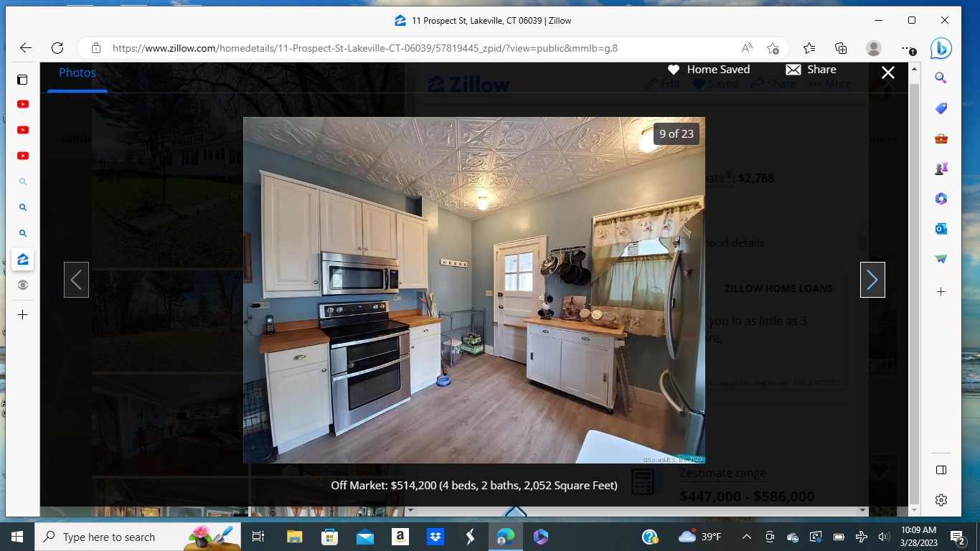The width and height of the screenshot is (980, 551).
Task: Open the clock and calendar flyout
Action: click(x=920, y=537)
